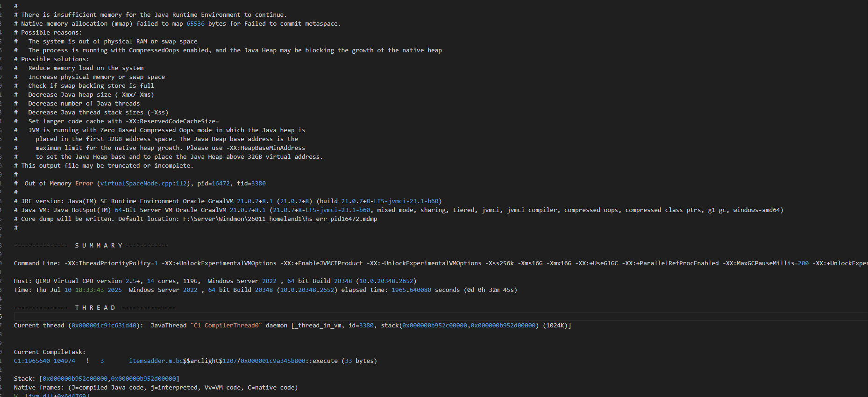Click the elapsed time value 1965.640080
The image size is (868, 397).
pyautogui.click(x=411, y=290)
